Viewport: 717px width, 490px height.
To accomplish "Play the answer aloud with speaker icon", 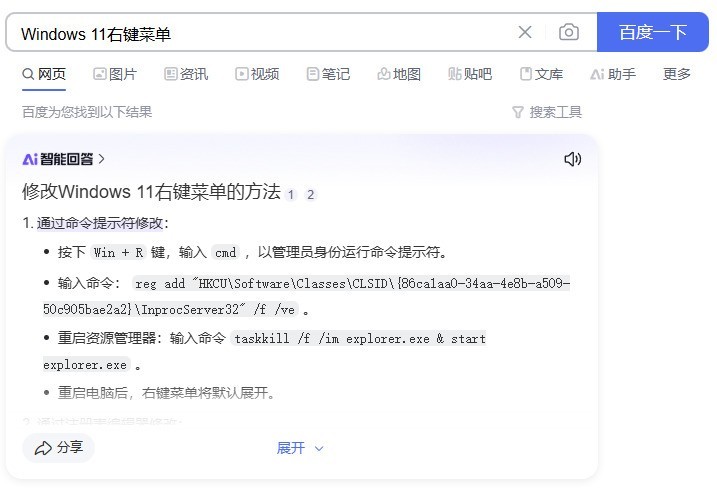I will (573, 159).
